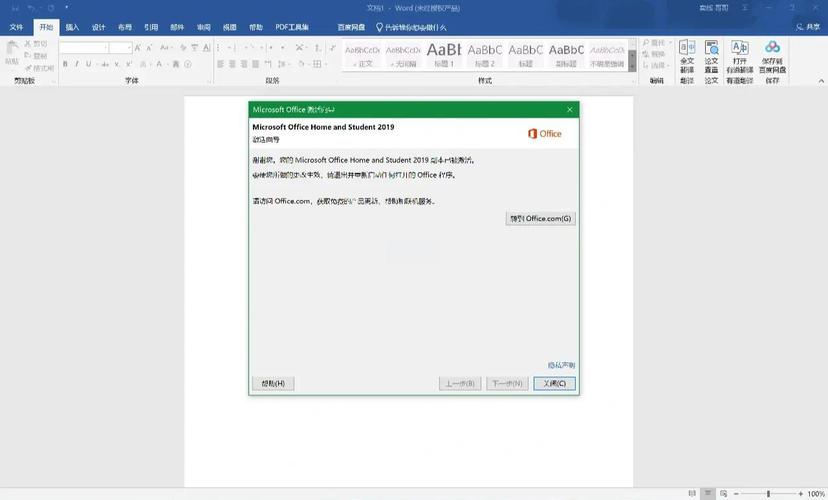Click the Office logo in the dialog

coord(544,134)
